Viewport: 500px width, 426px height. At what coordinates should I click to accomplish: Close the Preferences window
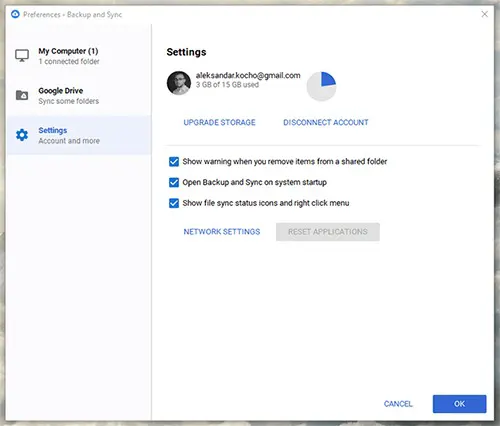(x=485, y=14)
